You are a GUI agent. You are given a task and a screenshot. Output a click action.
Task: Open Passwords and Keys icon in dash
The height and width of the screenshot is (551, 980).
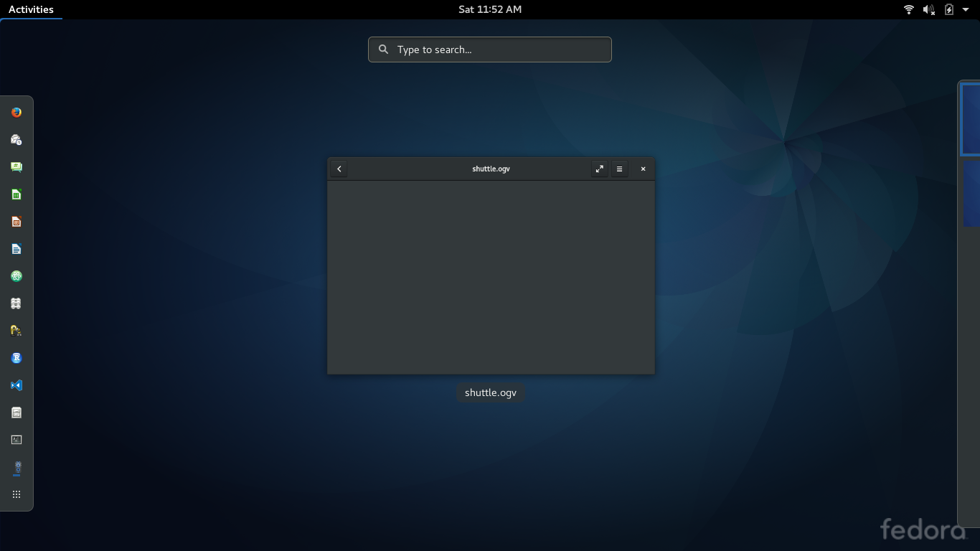click(x=17, y=331)
